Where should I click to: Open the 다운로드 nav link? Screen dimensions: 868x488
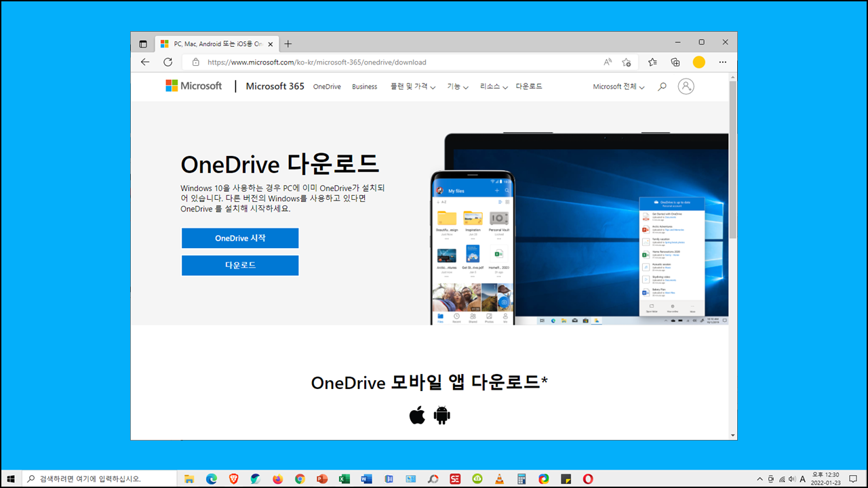[x=529, y=87]
